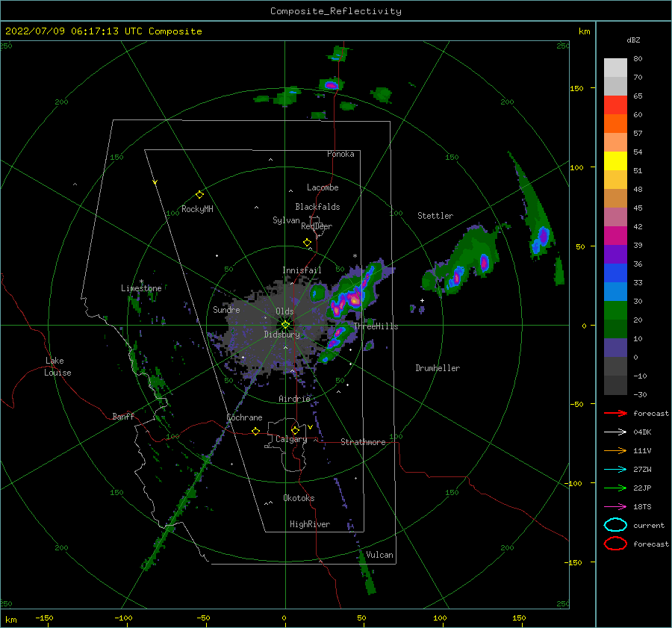Click the yellow diamond marker below RedDeer

point(308,242)
